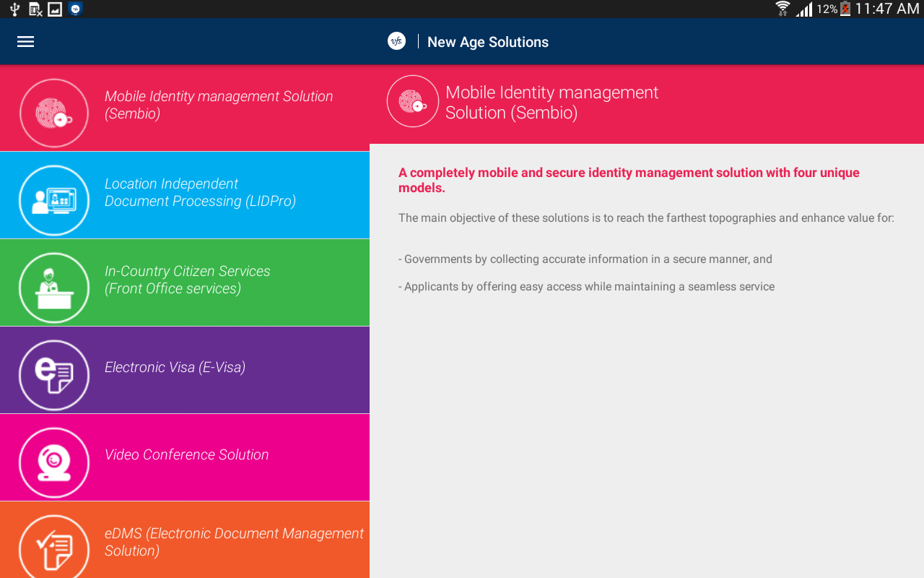This screenshot has height=578, width=924.
Task: Open eDMS Electronic Document Management Solution
Action: [x=185, y=540]
